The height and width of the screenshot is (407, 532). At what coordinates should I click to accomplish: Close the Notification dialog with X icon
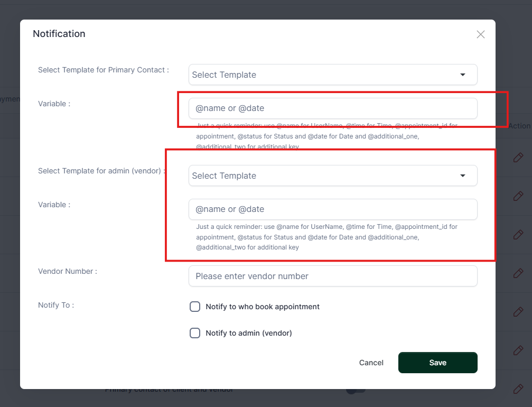480,34
